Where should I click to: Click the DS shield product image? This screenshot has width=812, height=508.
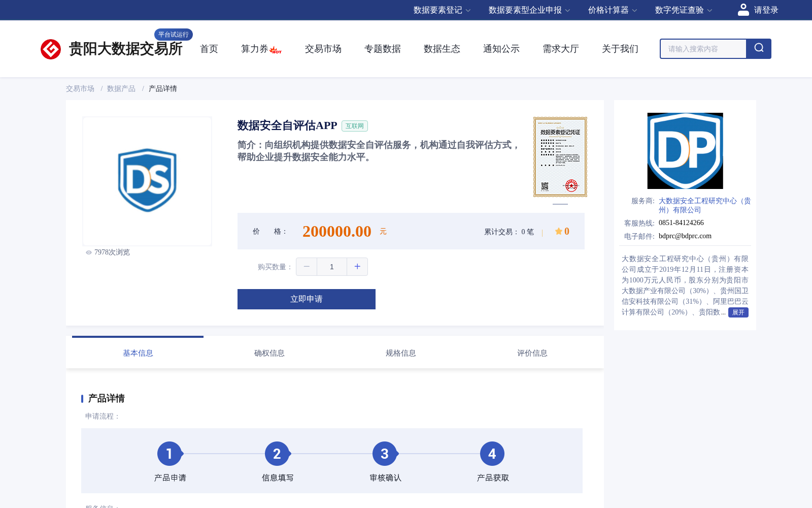[x=147, y=180]
